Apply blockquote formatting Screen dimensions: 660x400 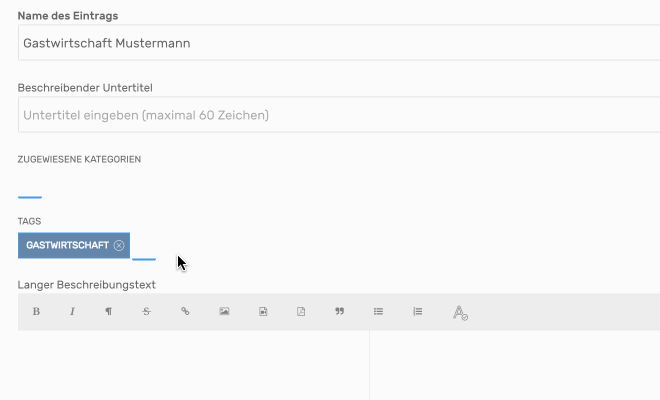(x=339, y=312)
